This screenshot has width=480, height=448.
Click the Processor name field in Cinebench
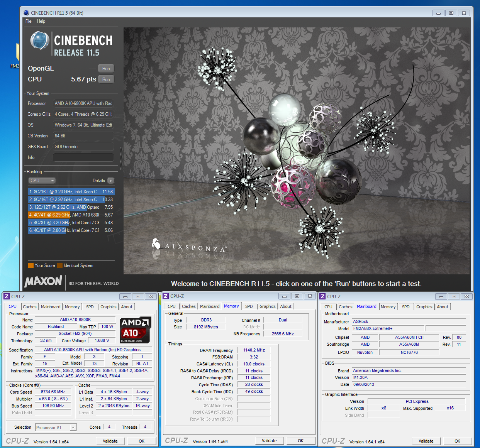click(83, 103)
